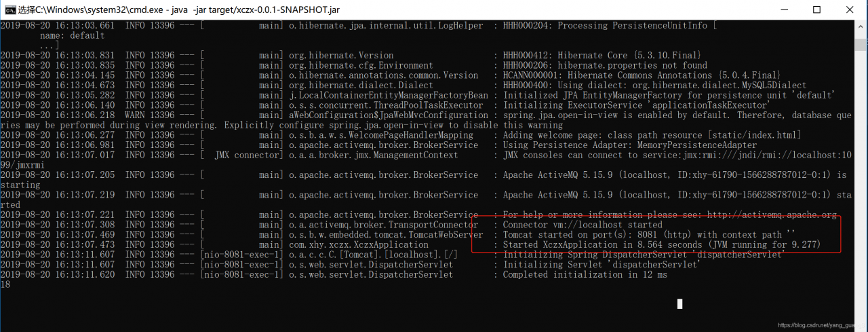Click 'Apache ActiveMQ 5.15.9' message at 16:13:07.205
The height and width of the screenshot is (332, 868).
pos(558,174)
